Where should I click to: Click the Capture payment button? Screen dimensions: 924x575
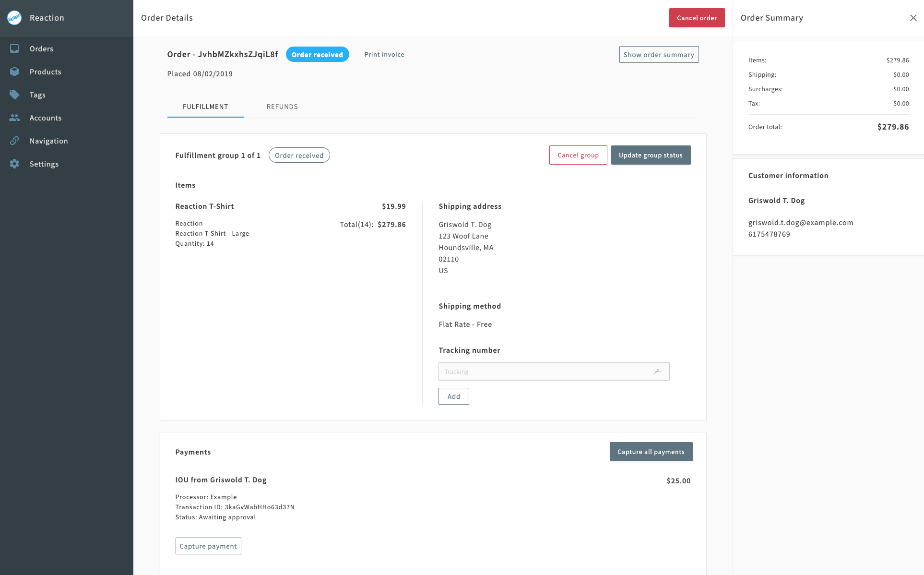208,546
